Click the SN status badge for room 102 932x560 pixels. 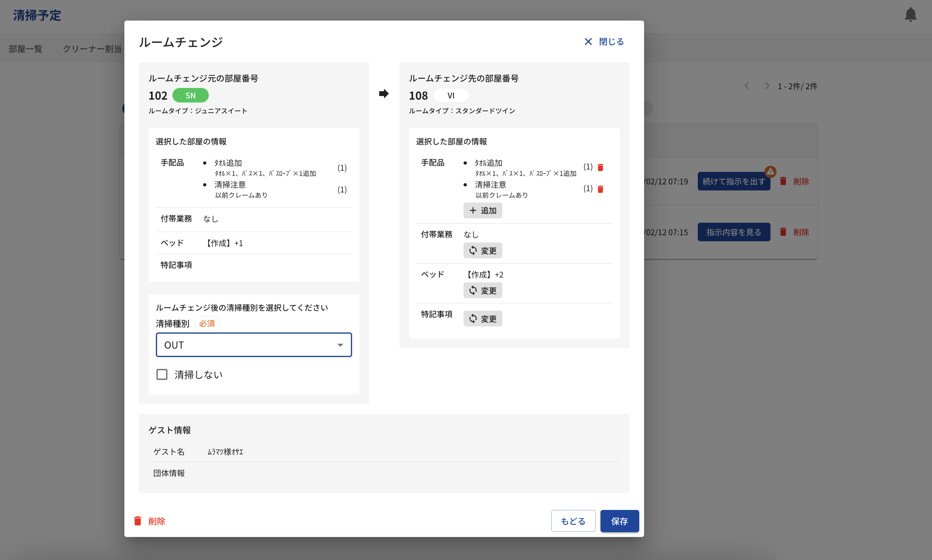(x=191, y=96)
